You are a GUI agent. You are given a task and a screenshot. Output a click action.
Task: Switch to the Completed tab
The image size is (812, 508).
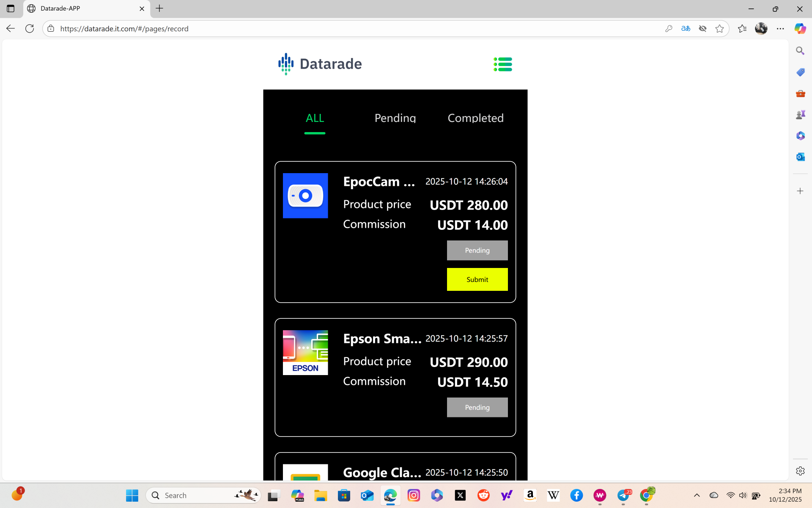click(475, 118)
